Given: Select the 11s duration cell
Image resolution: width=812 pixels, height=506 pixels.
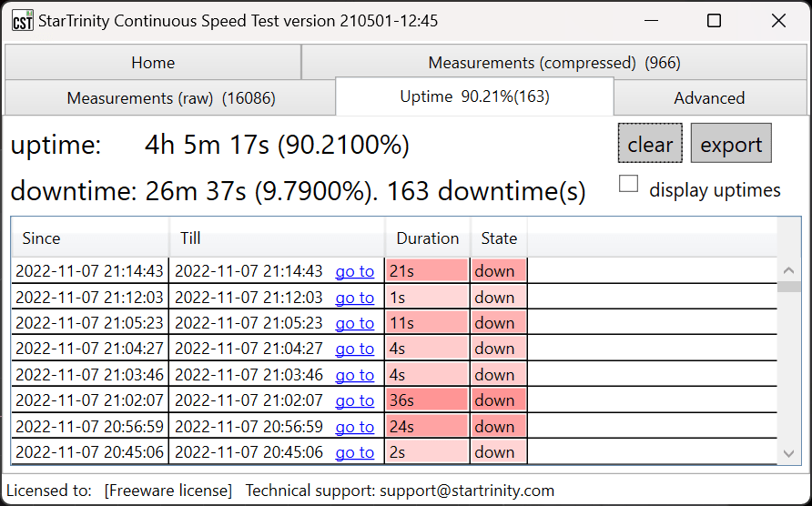Looking at the screenshot, I should coord(427,323).
